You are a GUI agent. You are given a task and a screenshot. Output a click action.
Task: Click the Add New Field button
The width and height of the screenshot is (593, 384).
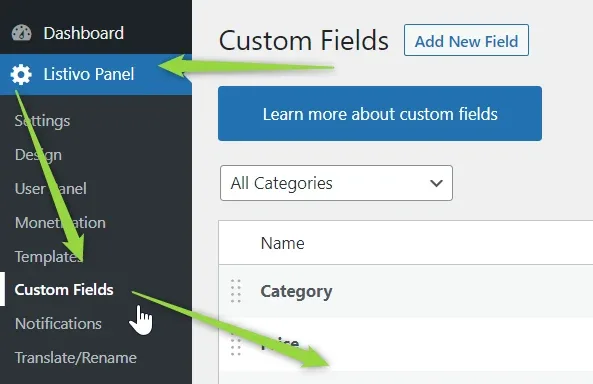[466, 40]
